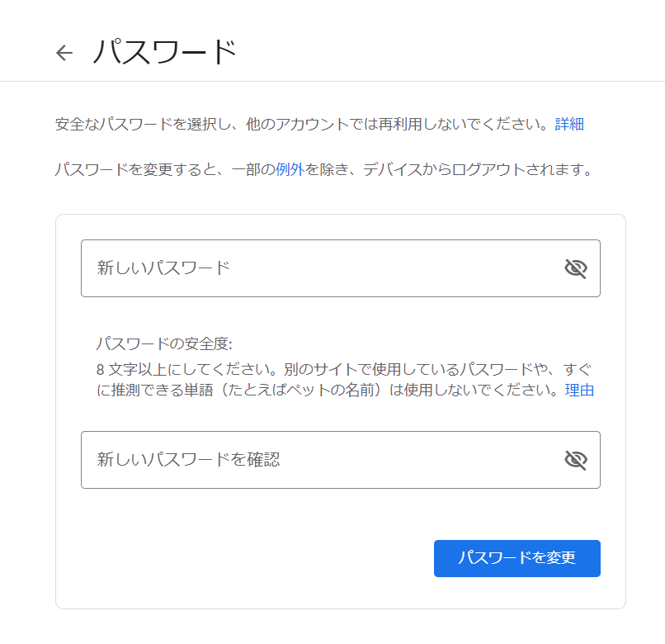Click the crossed-out eye in the first field

coord(576,268)
